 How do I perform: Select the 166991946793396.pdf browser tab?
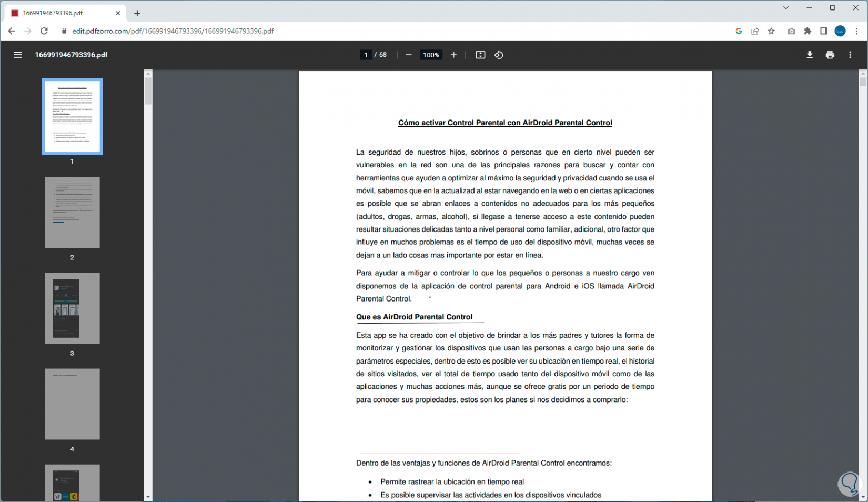coord(66,13)
